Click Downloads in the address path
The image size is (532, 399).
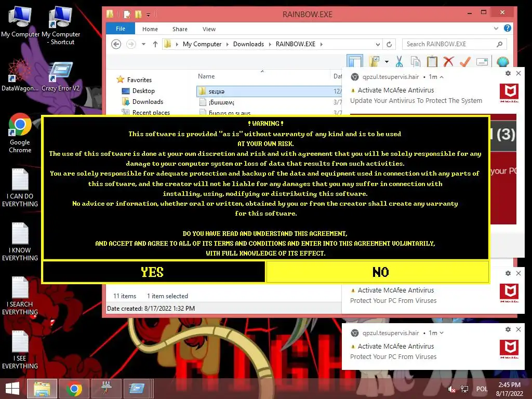click(x=248, y=44)
